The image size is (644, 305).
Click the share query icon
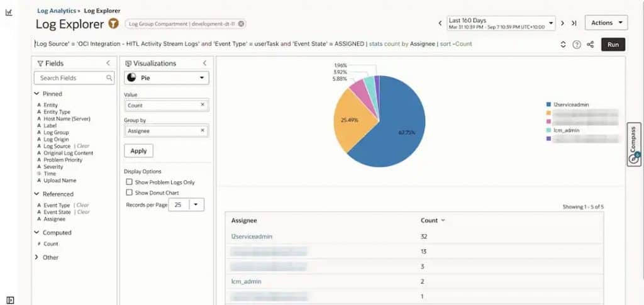(590, 45)
